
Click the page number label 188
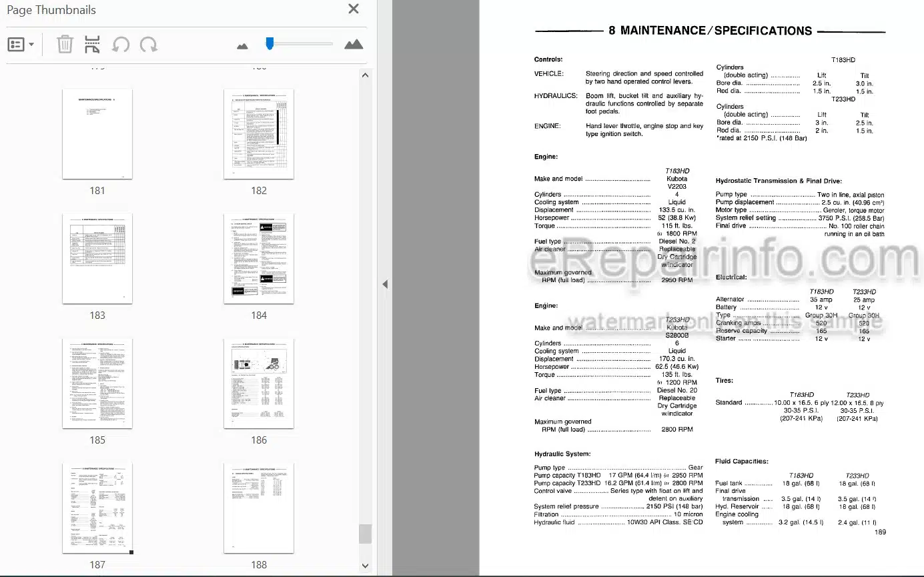click(x=259, y=565)
